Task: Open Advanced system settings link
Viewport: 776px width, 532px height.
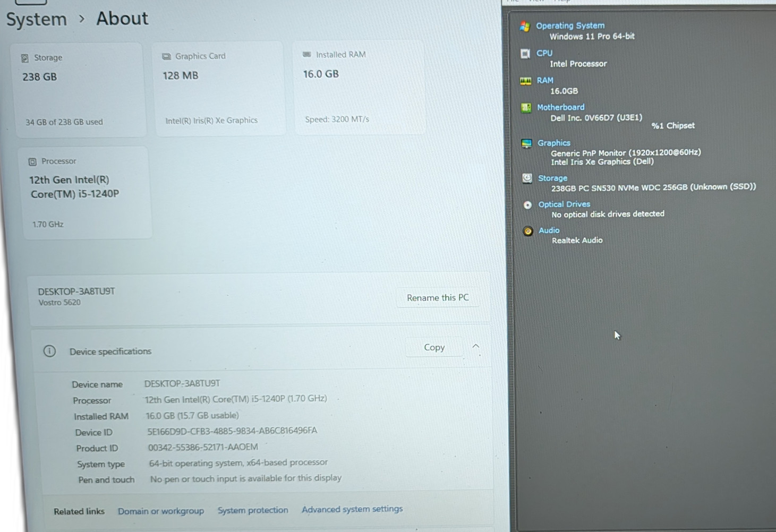Action: click(352, 509)
